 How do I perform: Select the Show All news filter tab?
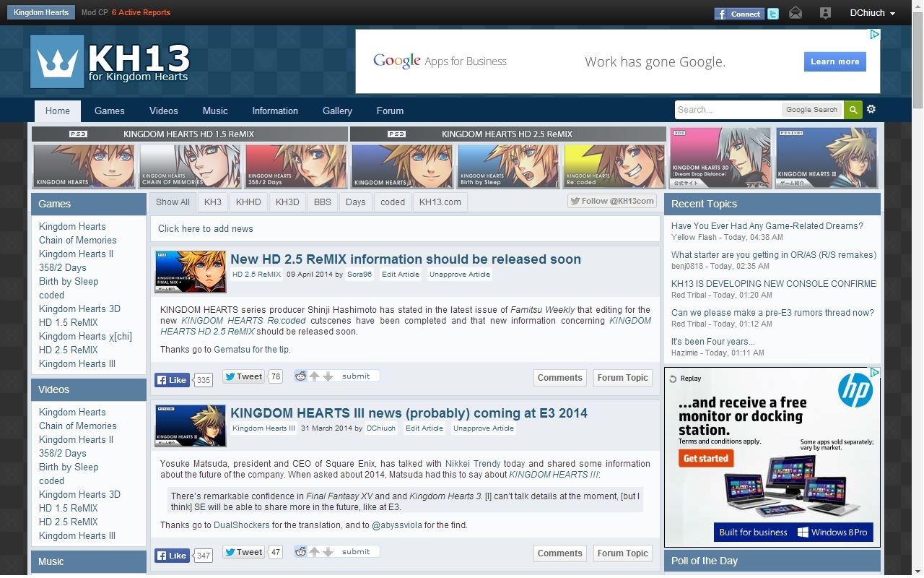(x=173, y=202)
